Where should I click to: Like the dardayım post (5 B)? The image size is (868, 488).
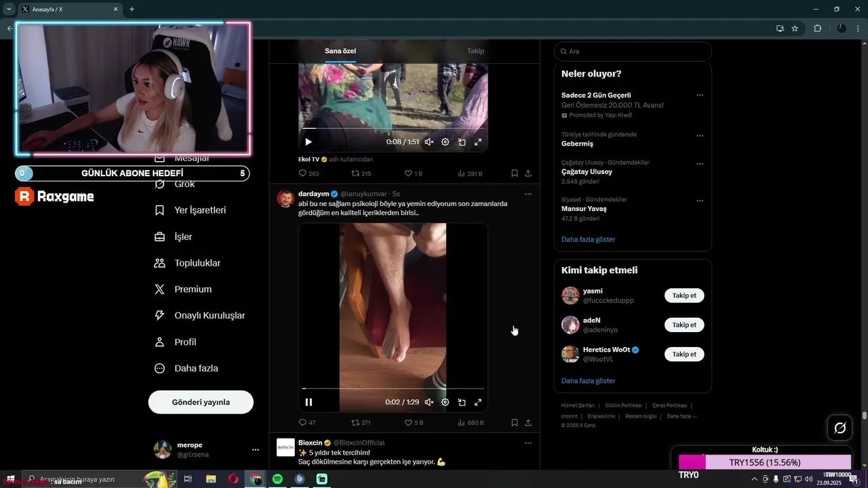pos(414,422)
